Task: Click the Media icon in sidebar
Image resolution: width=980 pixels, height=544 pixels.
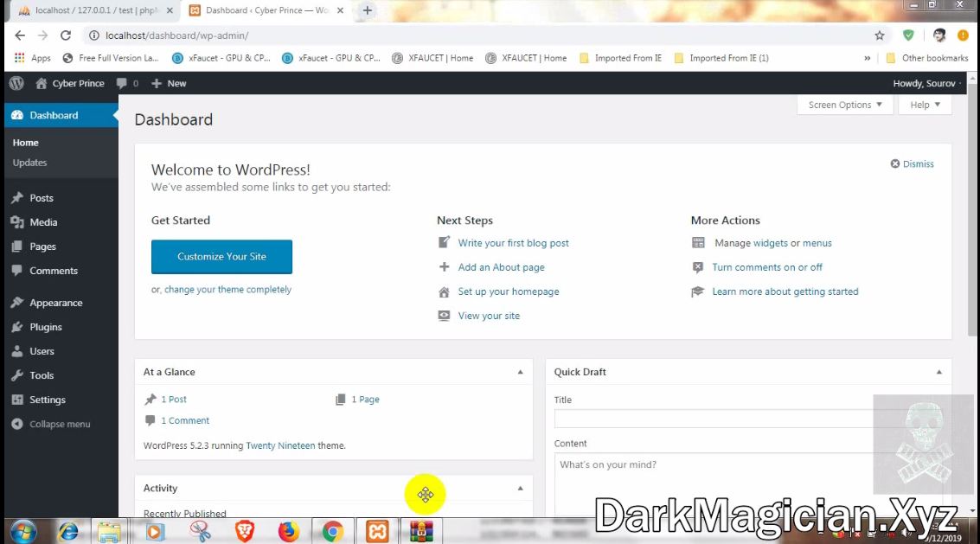Action: [x=17, y=222]
